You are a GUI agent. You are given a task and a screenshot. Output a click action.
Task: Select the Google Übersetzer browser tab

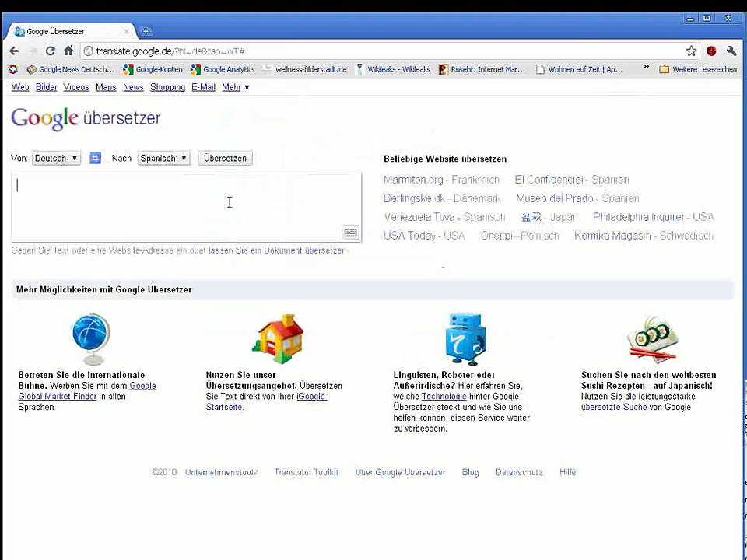tap(72, 31)
